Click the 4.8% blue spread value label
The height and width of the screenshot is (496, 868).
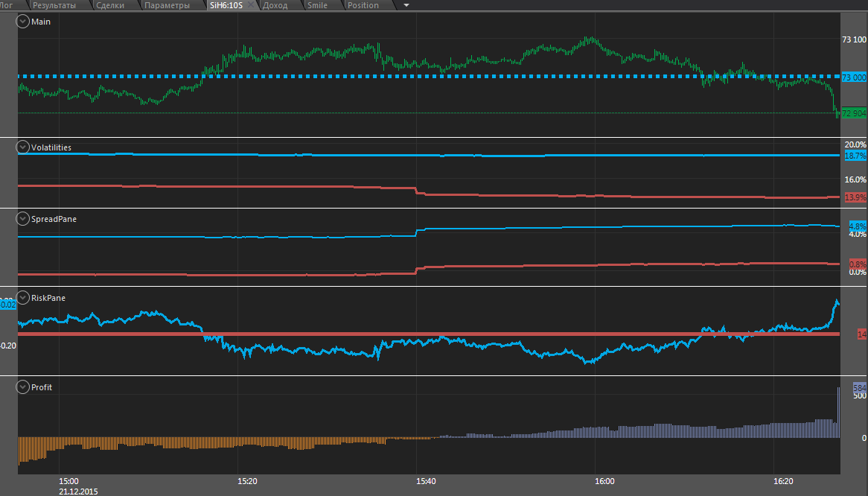coord(857,226)
